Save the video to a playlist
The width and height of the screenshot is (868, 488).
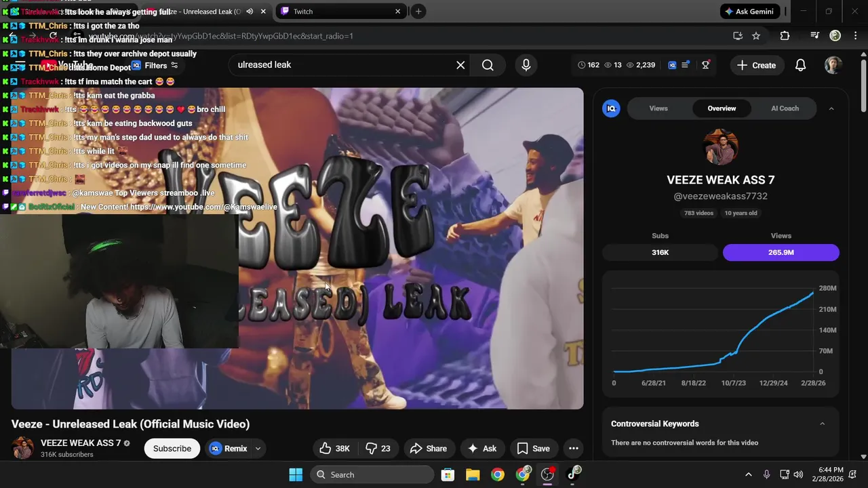pyautogui.click(x=533, y=448)
